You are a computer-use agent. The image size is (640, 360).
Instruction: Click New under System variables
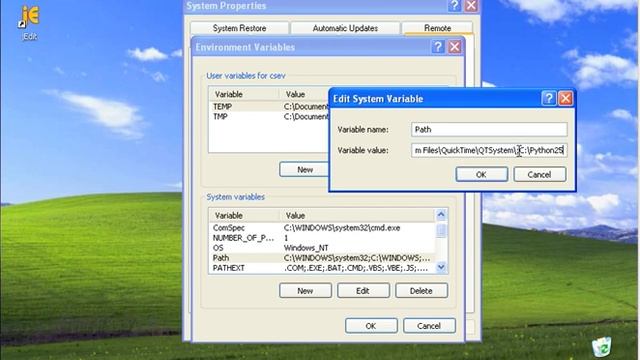305,291
